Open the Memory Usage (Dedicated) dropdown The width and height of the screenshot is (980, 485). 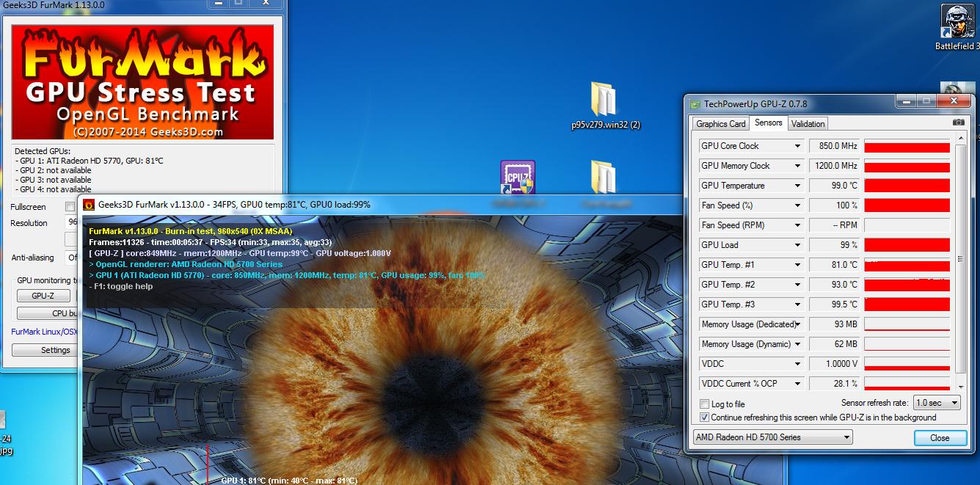(797, 324)
